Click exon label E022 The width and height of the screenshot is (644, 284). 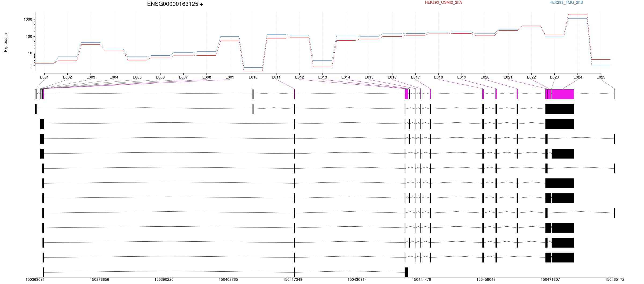(531, 77)
